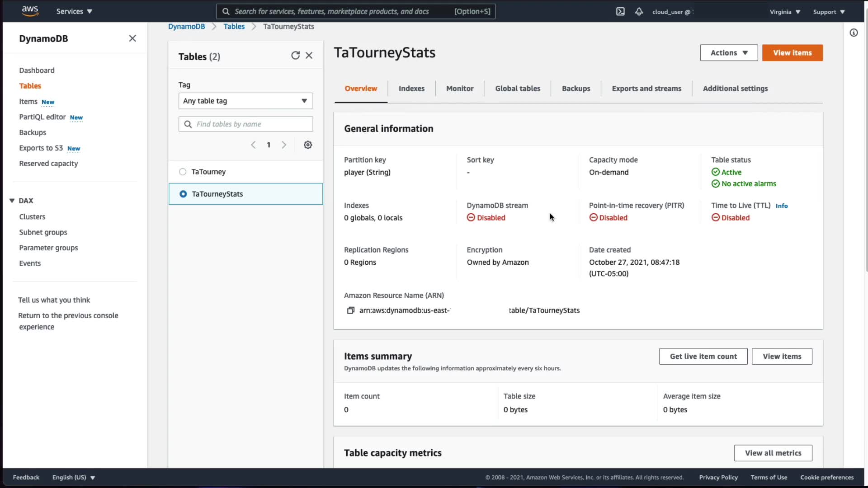Copy the ARN to clipboard
The image size is (868, 488).
[x=350, y=310]
